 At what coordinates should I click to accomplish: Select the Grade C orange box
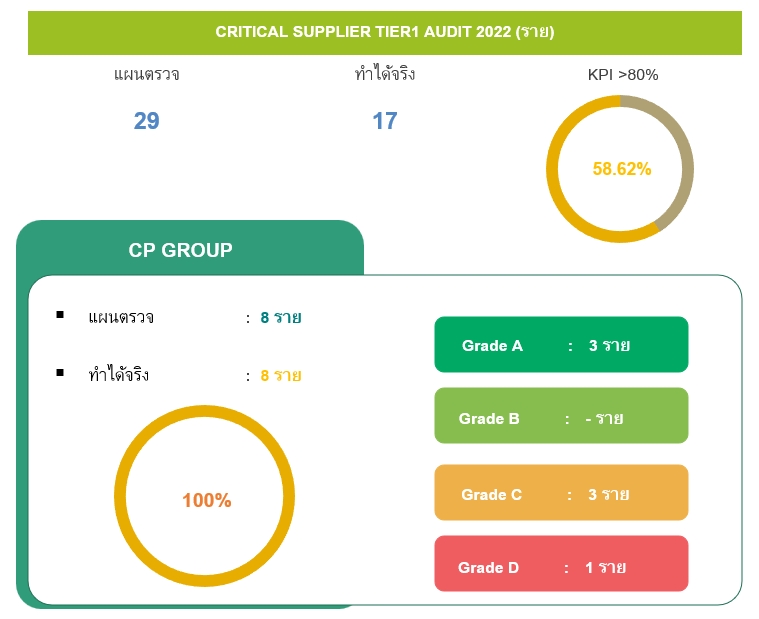[561, 493]
